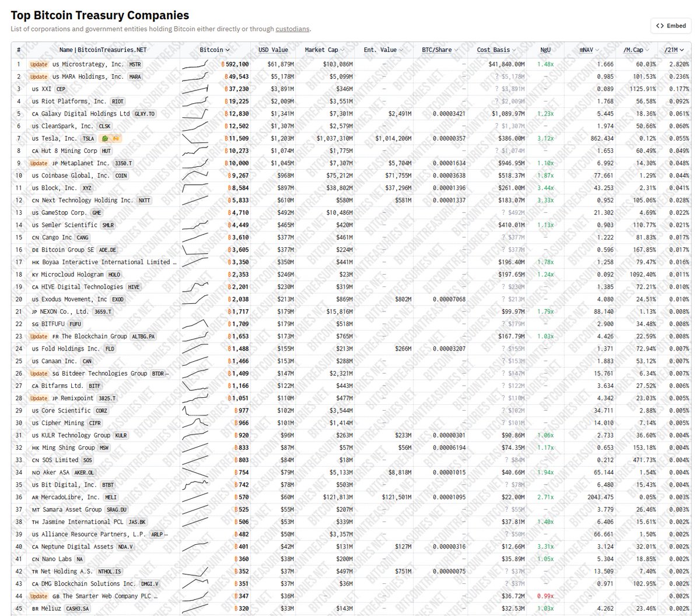Open the NEXON Co., Ltd. link
This screenshot has width=700, height=616.
(x=65, y=311)
